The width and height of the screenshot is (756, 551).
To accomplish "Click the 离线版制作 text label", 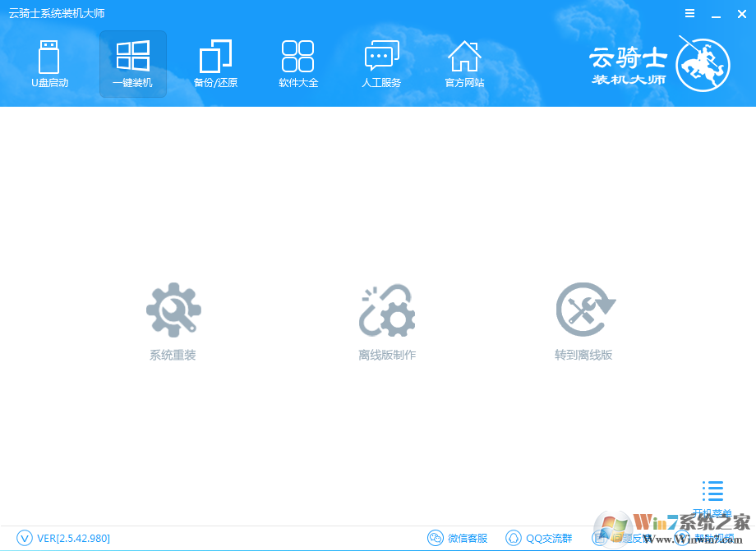I will pos(387,355).
